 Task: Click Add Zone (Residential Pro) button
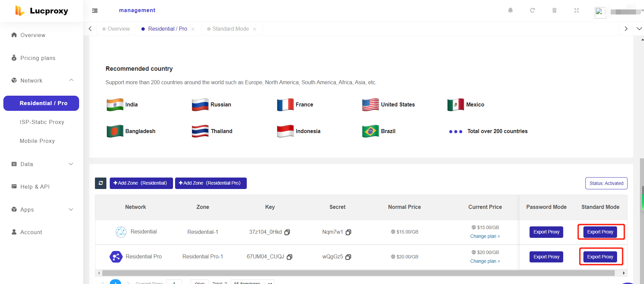point(211,183)
